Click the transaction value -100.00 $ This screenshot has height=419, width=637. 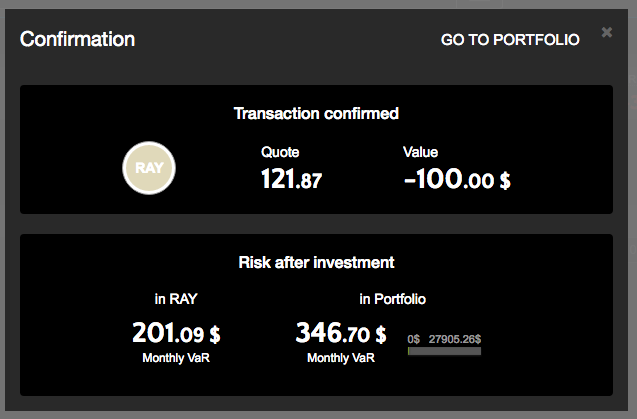(x=456, y=180)
